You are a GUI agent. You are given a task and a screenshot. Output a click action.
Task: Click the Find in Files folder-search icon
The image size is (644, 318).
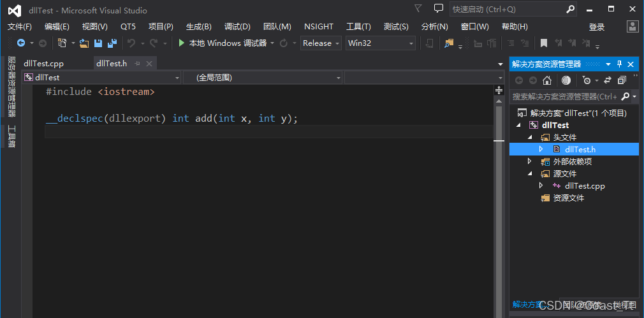449,43
